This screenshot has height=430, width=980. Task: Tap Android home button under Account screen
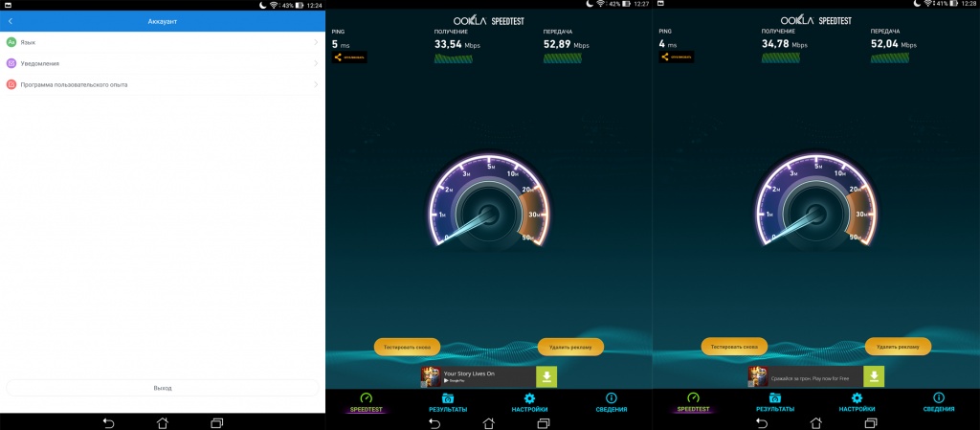[163, 422]
